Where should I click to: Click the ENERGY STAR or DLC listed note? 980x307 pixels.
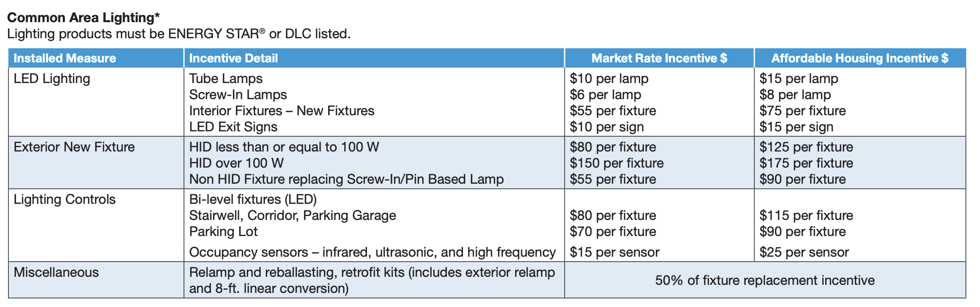[178, 34]
